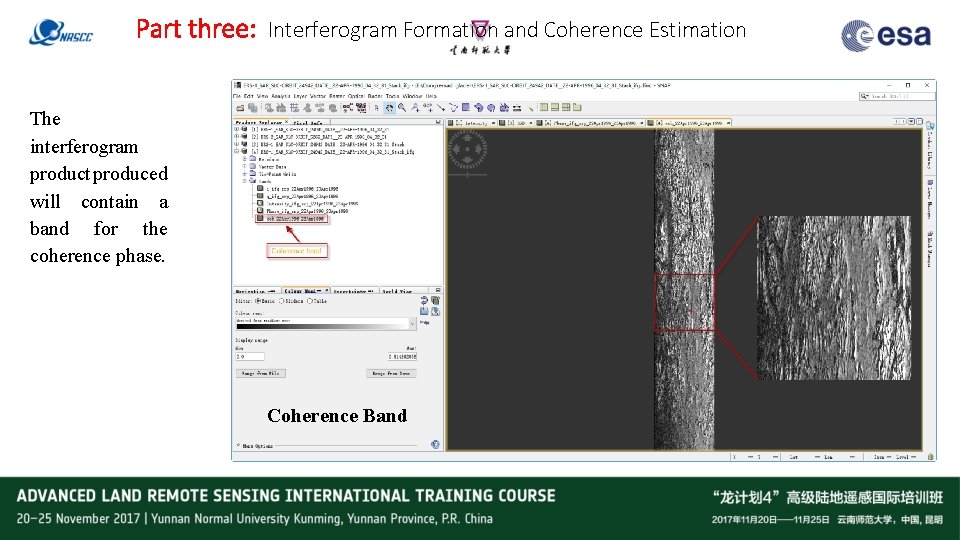Select the pin placing tool
The image size is (960, 540).
pos(415,108)
